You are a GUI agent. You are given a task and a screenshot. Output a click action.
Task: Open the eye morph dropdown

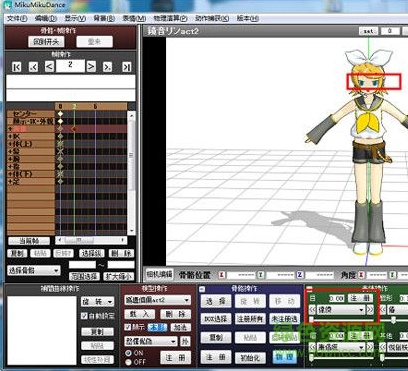tap(341, 310)
